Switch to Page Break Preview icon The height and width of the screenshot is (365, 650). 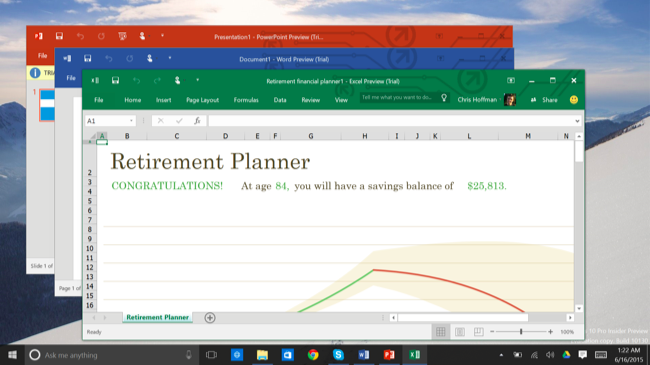point(478,332)
